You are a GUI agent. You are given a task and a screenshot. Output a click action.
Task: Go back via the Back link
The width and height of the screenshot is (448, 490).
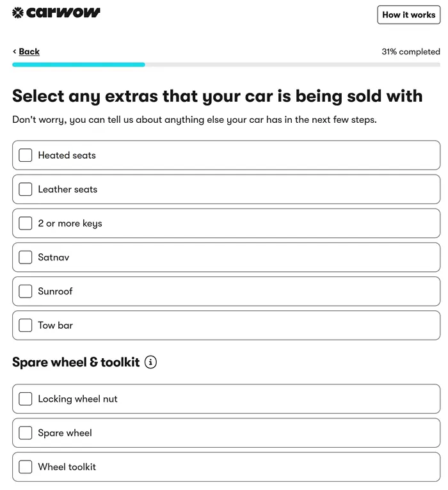pos(29,51)
